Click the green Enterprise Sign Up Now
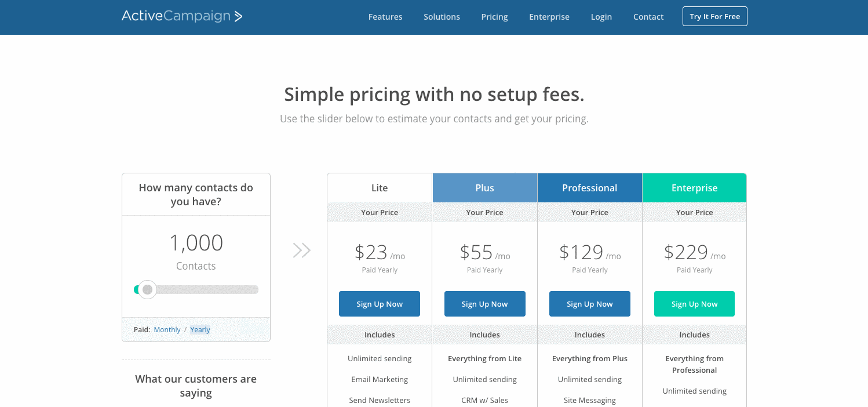 point(694,304)
